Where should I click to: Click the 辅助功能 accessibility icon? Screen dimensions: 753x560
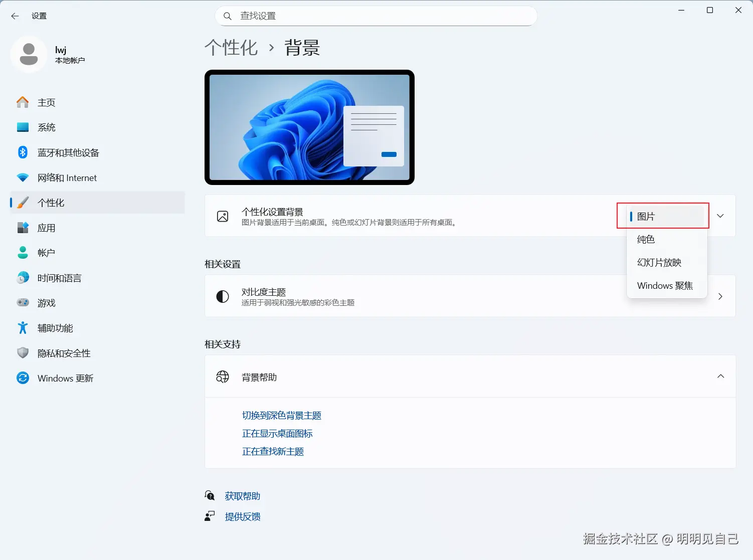[23, 328]
